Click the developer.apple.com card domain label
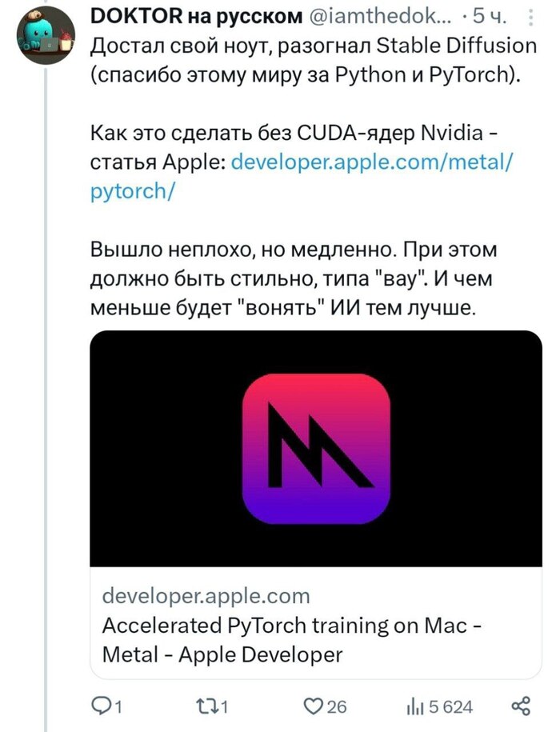560x732 pixels. (x=206, y=596)
